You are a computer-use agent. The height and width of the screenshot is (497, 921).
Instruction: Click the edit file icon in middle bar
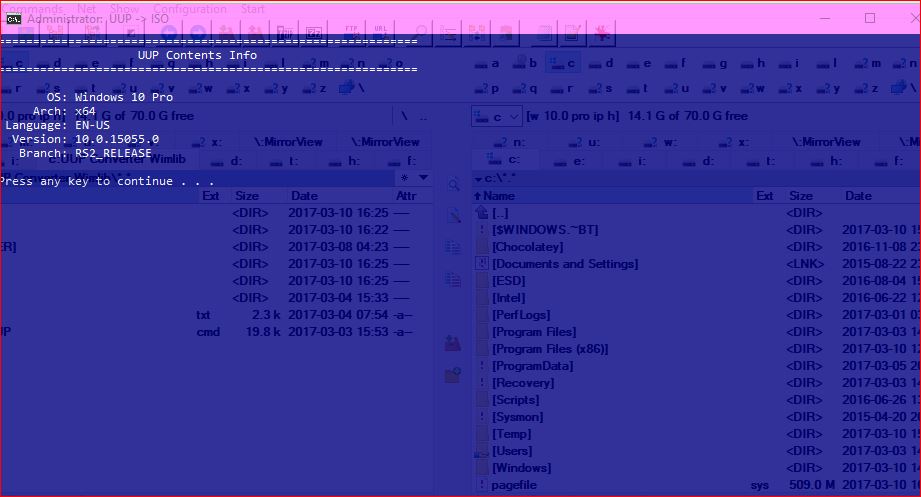point(453,215)
